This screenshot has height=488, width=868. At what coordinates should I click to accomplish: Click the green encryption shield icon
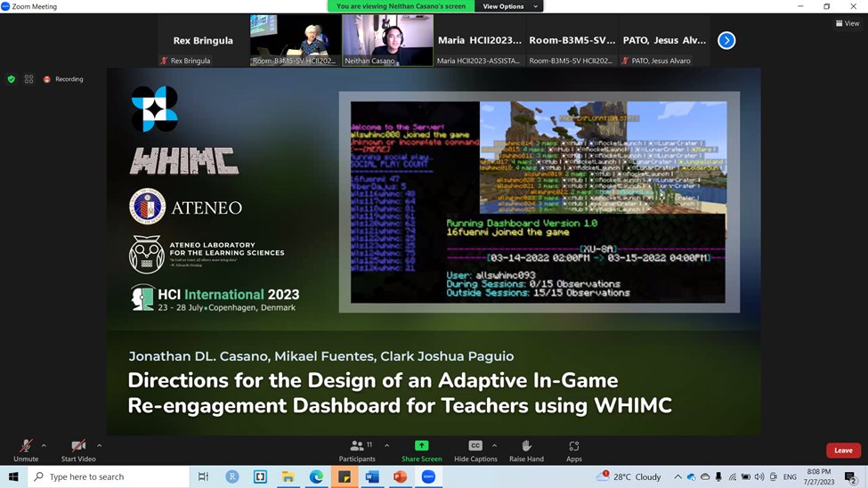11,79
